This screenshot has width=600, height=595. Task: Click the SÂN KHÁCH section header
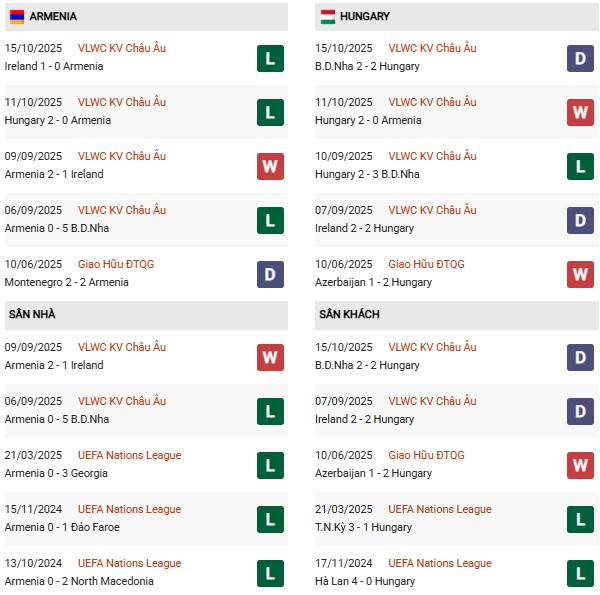[x=350, y=315]
